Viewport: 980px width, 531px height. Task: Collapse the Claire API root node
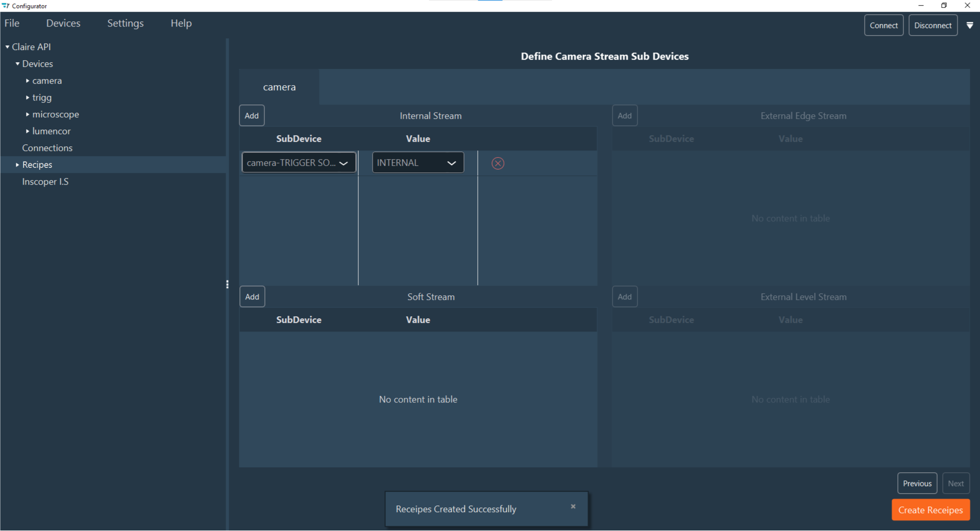pos(7,47)
